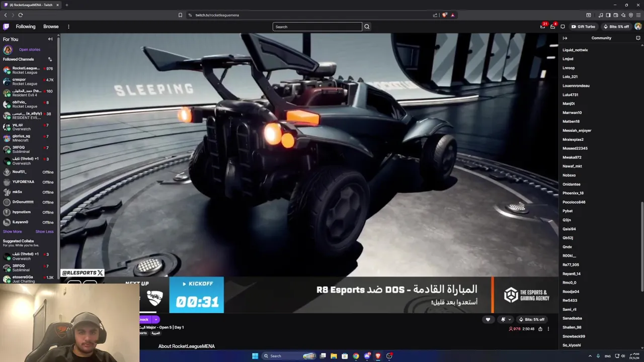The height and width of the screenshot is (362, 644).
Task: Open the Leo AI sparkle icon
Action: [x=623, y=15]
